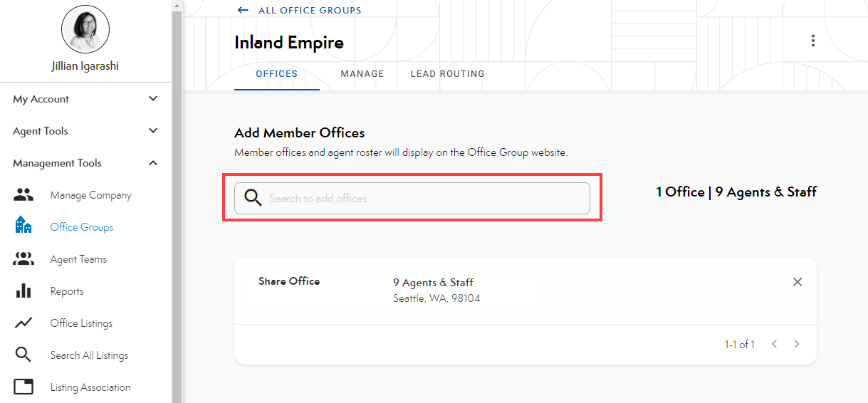This screenshot has width=868, height=403.
Task: Open the Share Office entry
Action: click(x=289, y=281)
